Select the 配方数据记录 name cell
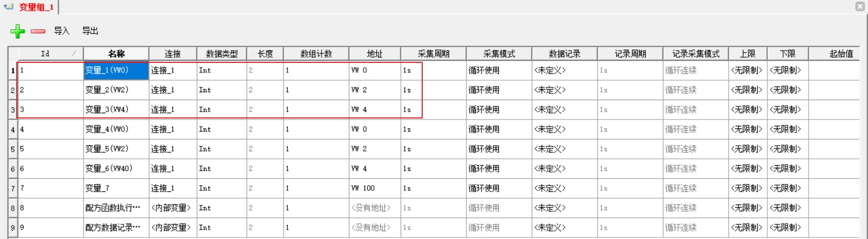The image size is (868, 239). [116, 227]
